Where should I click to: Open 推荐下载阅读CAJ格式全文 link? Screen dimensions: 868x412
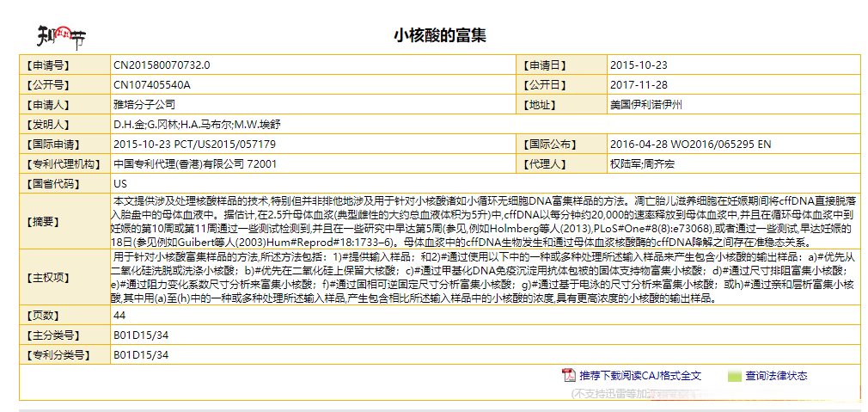[640, 376]
